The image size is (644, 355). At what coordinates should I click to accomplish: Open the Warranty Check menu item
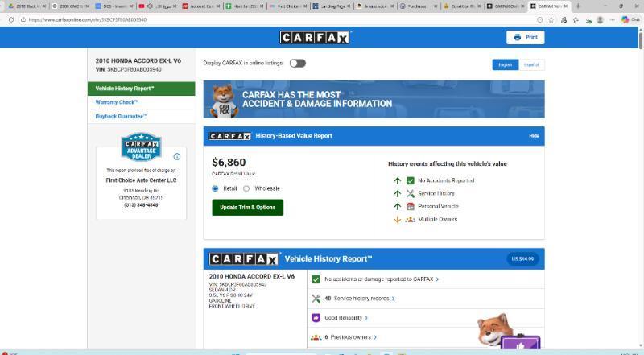pyautogui.click(x=117, y=102)
